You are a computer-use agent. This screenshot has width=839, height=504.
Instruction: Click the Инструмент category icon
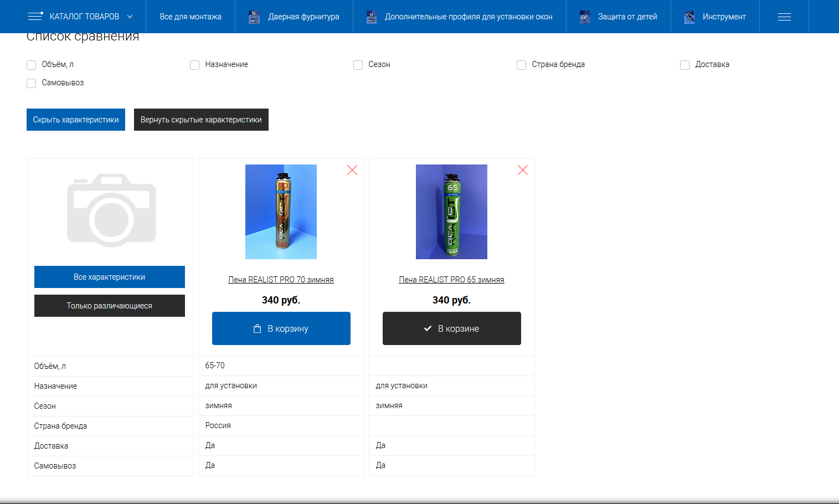click(x=689, y=17)
